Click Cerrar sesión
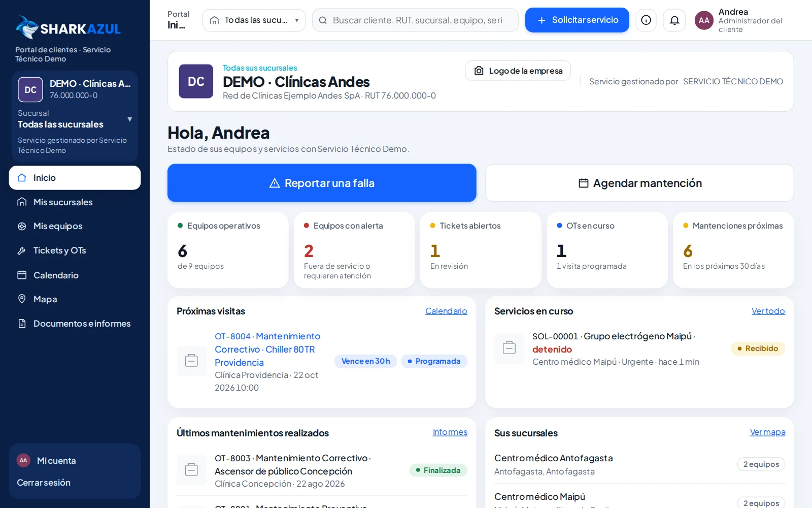The image size is (812, 508). tap(44, 483)
